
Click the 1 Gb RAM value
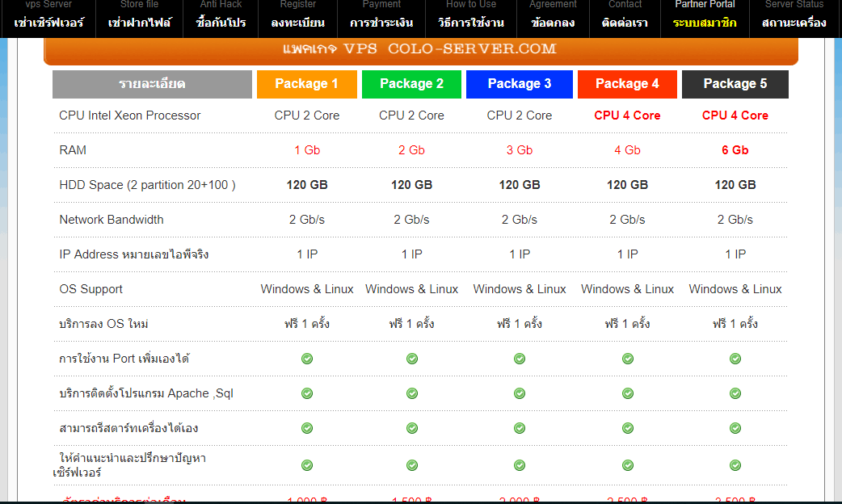[307, 150]
